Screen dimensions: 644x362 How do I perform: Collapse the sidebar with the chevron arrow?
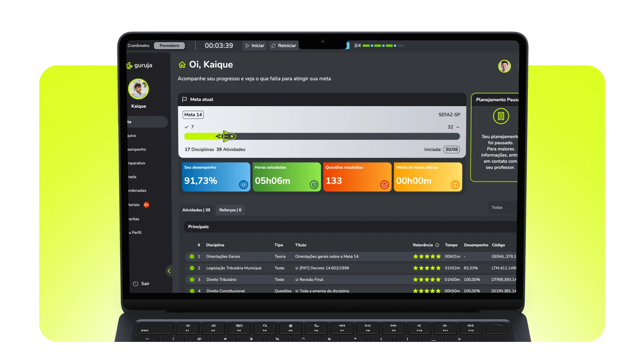pyautogui.click(x=169, y=271)
